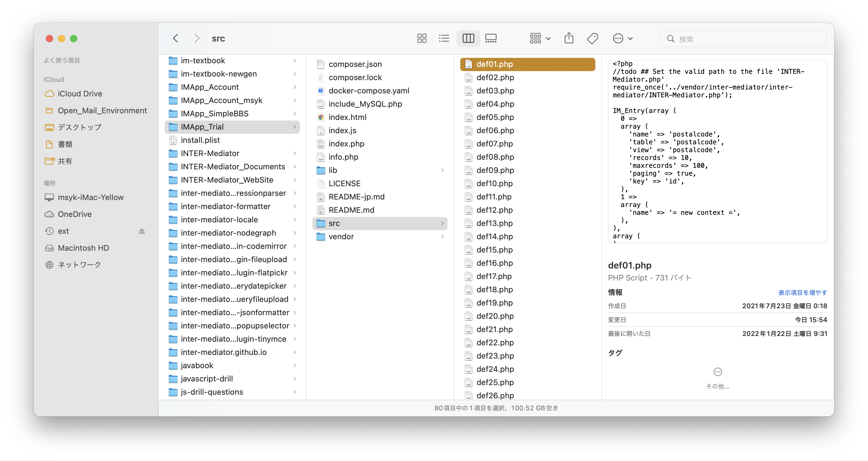Select js-drill-questions folder

point(232,392)
